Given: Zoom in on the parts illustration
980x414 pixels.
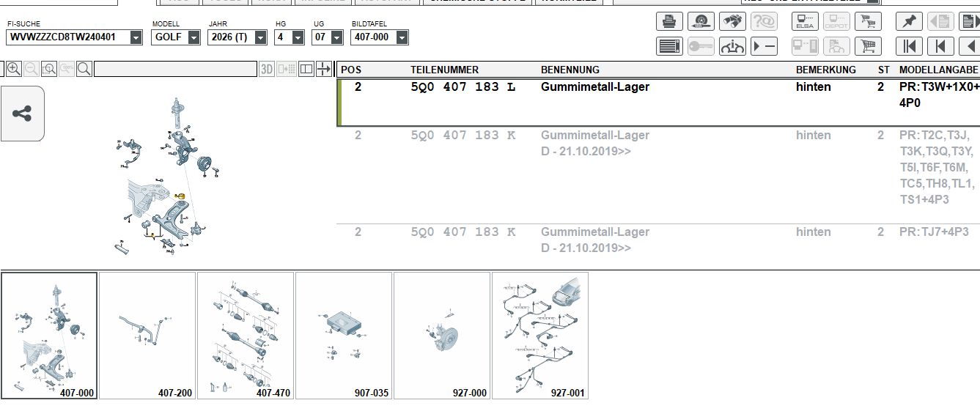Looking at the screenshot, I should pos(13,70).
